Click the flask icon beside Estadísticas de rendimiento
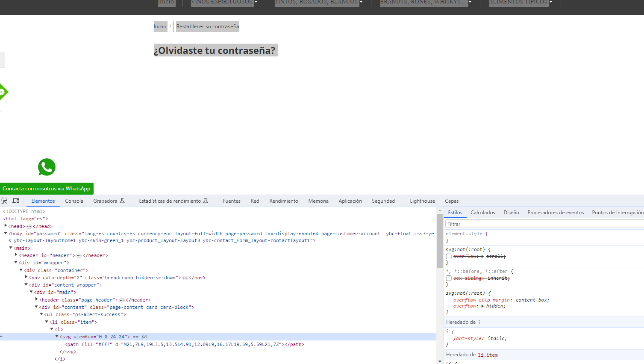The width and height of the screenshot is (644, 364). pos(206,201)
